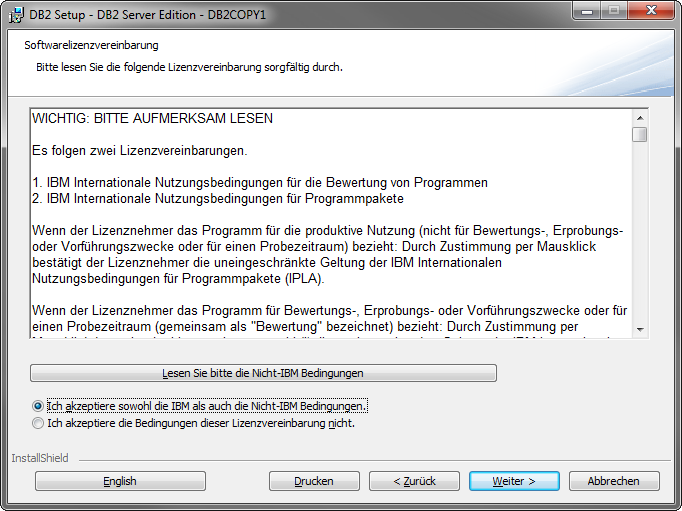Print the license with Drucken

point(314,481)
